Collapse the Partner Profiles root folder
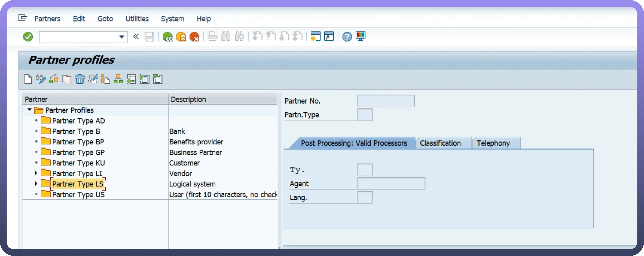Screen dimensions: 644x256 click(x=29, y=110)
